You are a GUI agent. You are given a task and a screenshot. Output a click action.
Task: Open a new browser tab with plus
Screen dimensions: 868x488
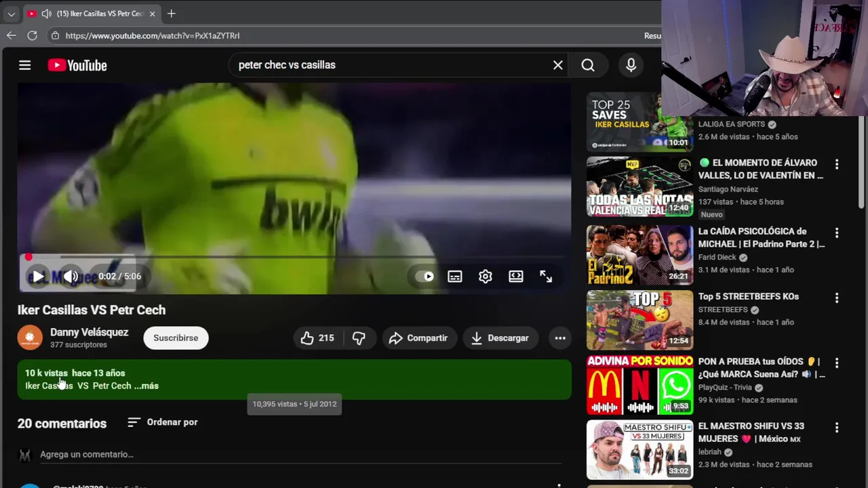click(x=171, y=14)
